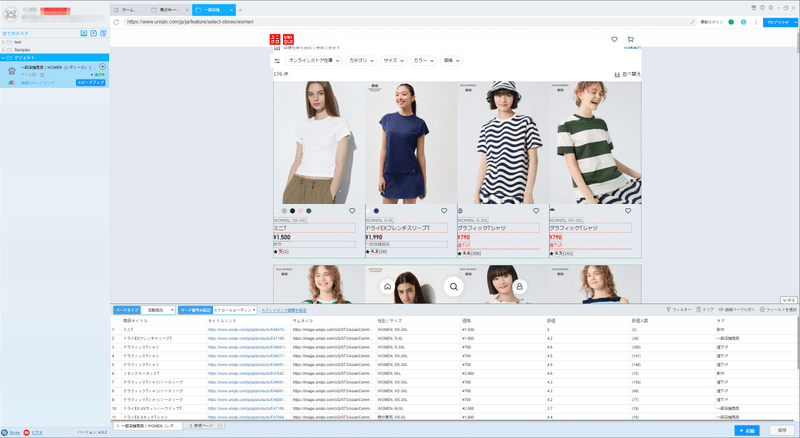
Task: Click the floating search magnifier icon
Action: click(454, 286)
